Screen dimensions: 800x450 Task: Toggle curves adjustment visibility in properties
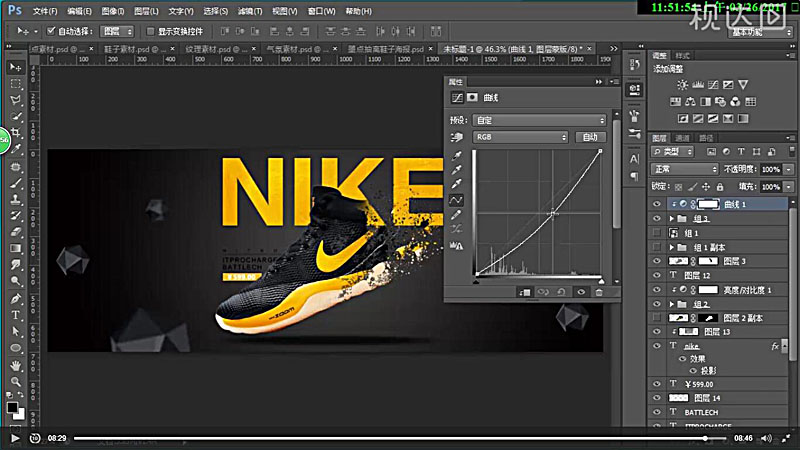tap(581, 292)
